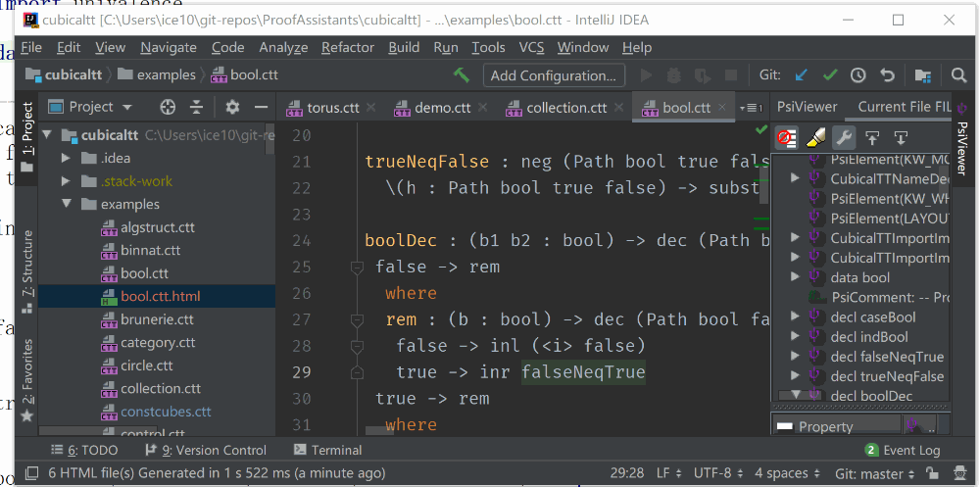Open the Git: master branch popup
This screenshot has height=487, width=980.
(875, 473)
